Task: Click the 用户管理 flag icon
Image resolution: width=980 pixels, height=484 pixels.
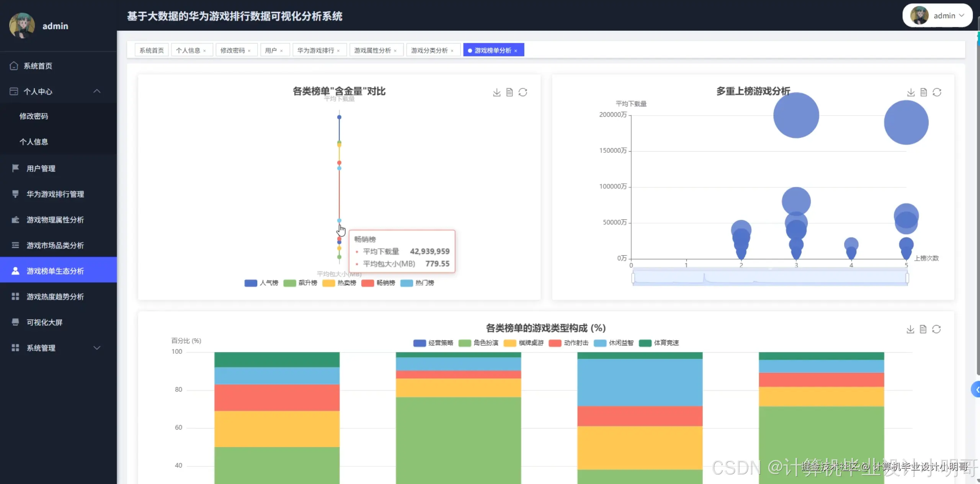Action: pyautogui.click(x=15, y=168)
